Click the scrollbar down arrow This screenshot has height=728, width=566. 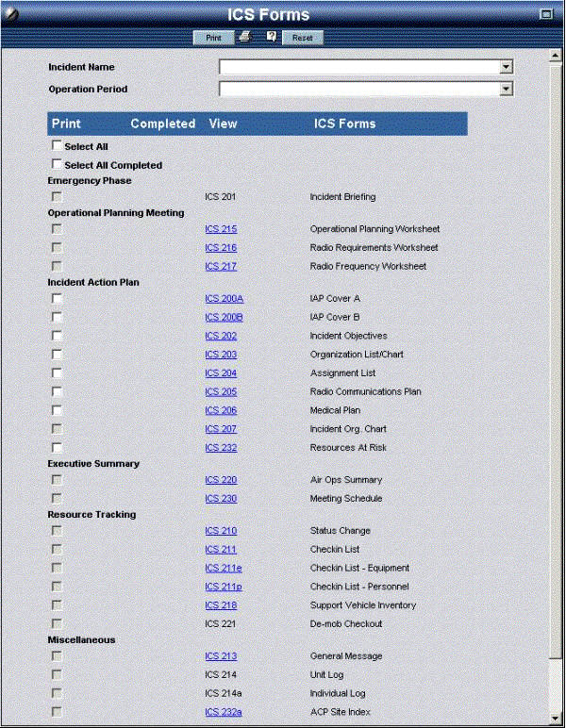coord(556,717)
